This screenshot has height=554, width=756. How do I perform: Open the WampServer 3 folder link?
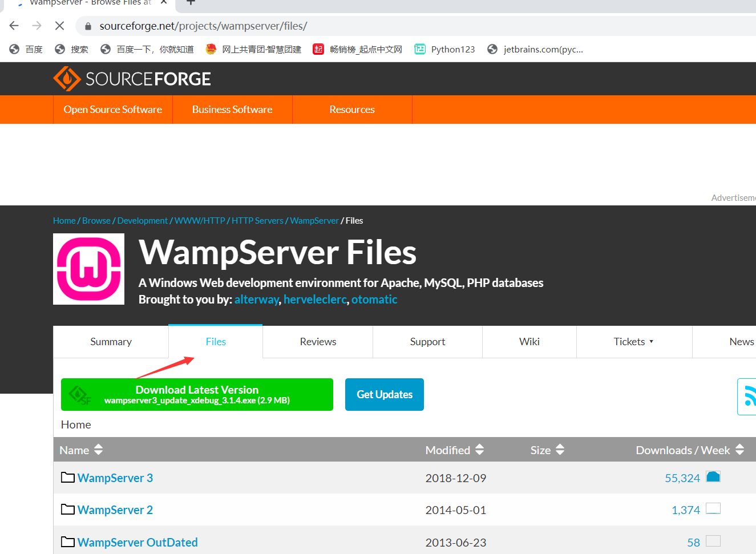115,478
